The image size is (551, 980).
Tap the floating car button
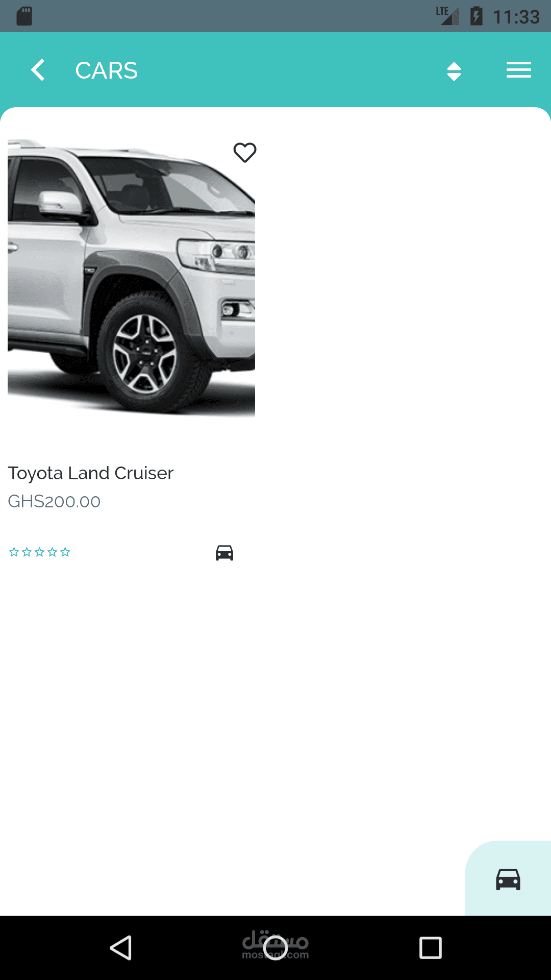(x=508, y=879)
